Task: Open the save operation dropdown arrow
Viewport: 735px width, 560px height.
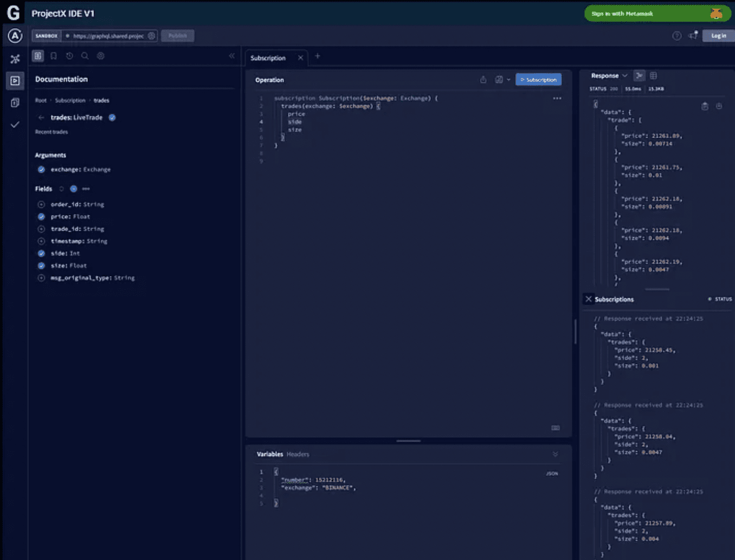Action: (x=508, y=80)
